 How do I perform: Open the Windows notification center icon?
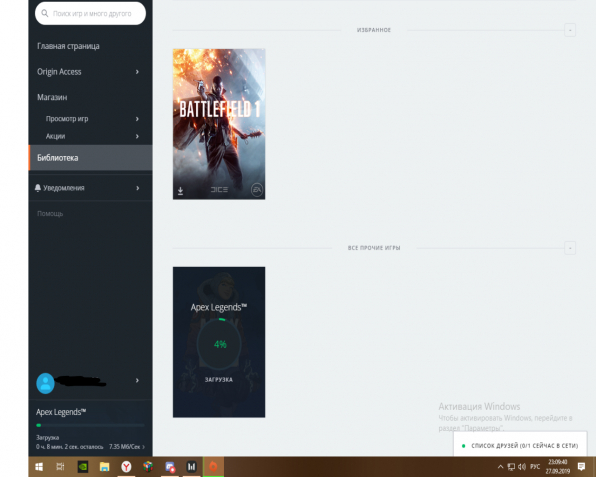581,466
